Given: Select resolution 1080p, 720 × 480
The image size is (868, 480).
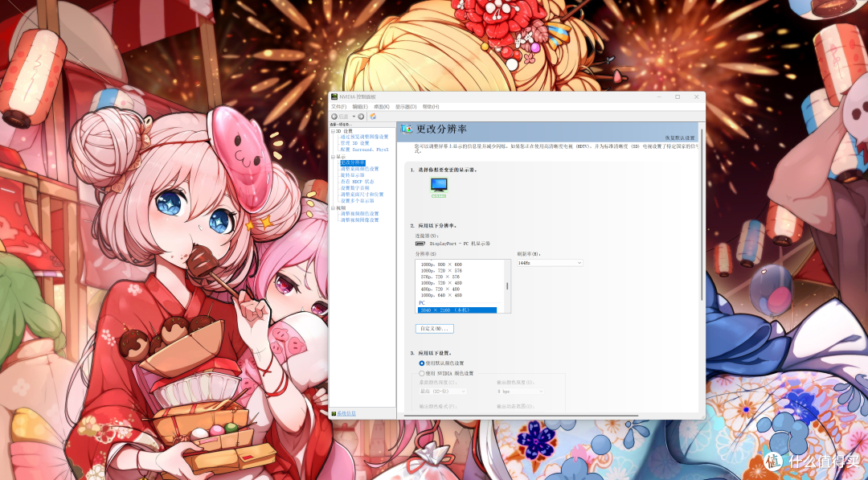Looking at the screenshot, I should pos(441,283).
